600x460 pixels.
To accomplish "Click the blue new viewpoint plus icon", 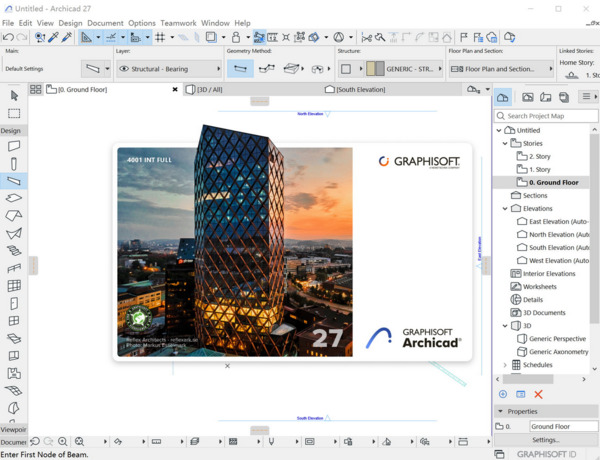I will (x=503, y=394).
